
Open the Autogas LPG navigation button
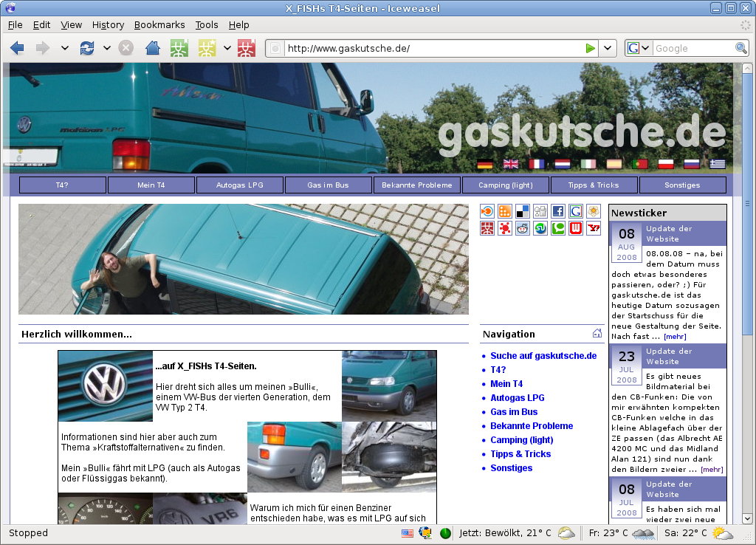click(x=240, y=185)
